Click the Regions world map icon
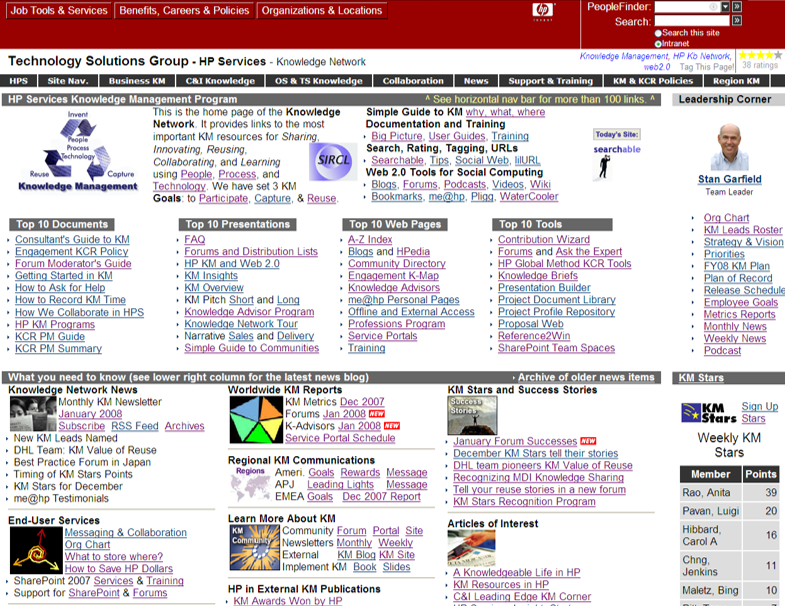 tap(250, 484)
